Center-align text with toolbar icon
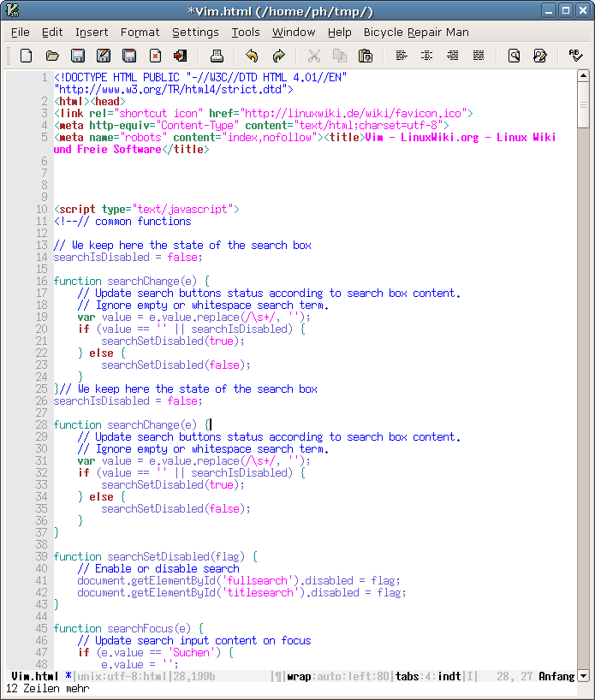This screenshot has height=700, width=595. [x=426, y=56]
